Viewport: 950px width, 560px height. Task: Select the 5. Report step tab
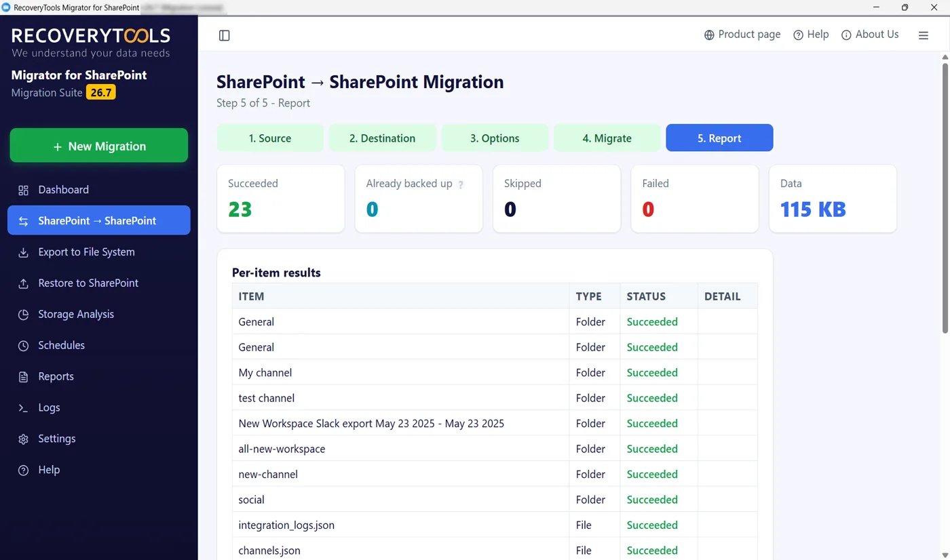719,138
